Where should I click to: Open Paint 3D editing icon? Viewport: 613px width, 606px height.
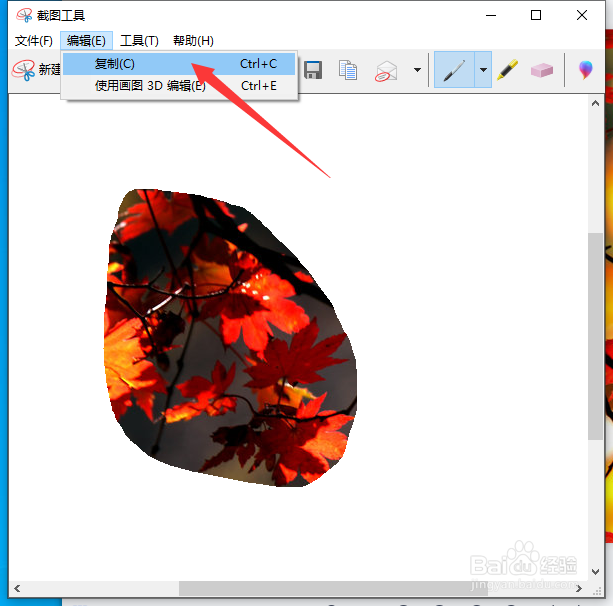[x=585, y=70]
